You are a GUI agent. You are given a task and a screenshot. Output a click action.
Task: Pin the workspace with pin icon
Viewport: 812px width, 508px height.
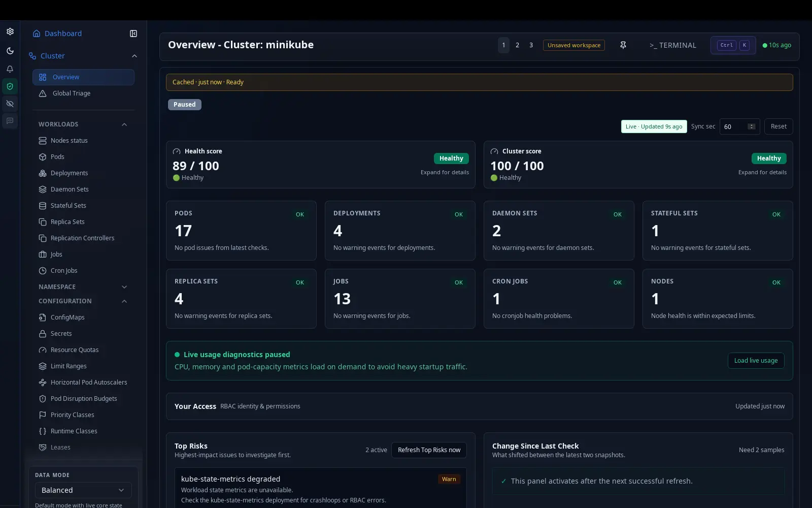(x=623, y=45)
